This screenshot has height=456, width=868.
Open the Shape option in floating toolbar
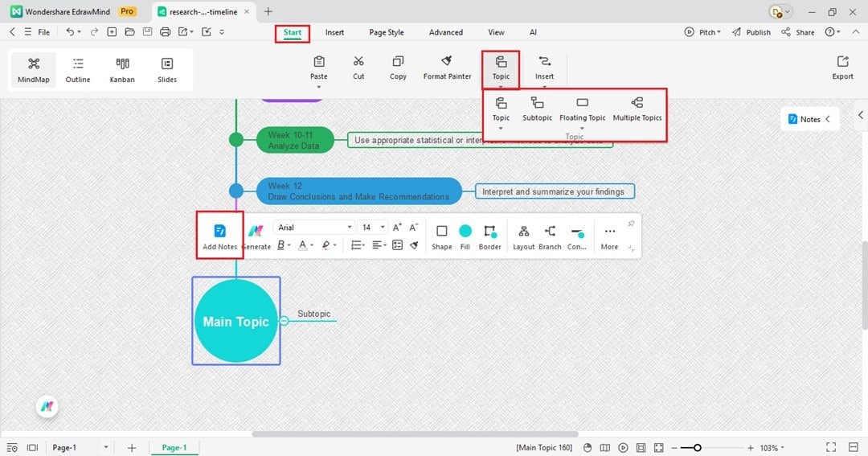442,237
